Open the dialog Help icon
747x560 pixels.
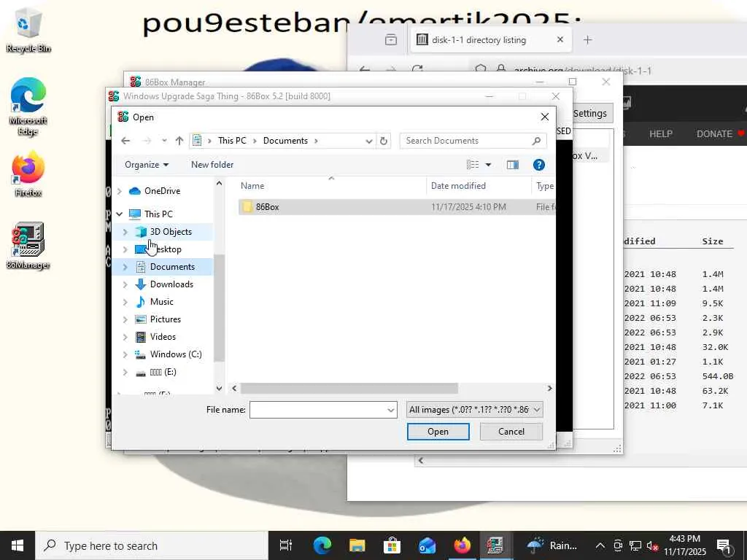click(539, 165)
